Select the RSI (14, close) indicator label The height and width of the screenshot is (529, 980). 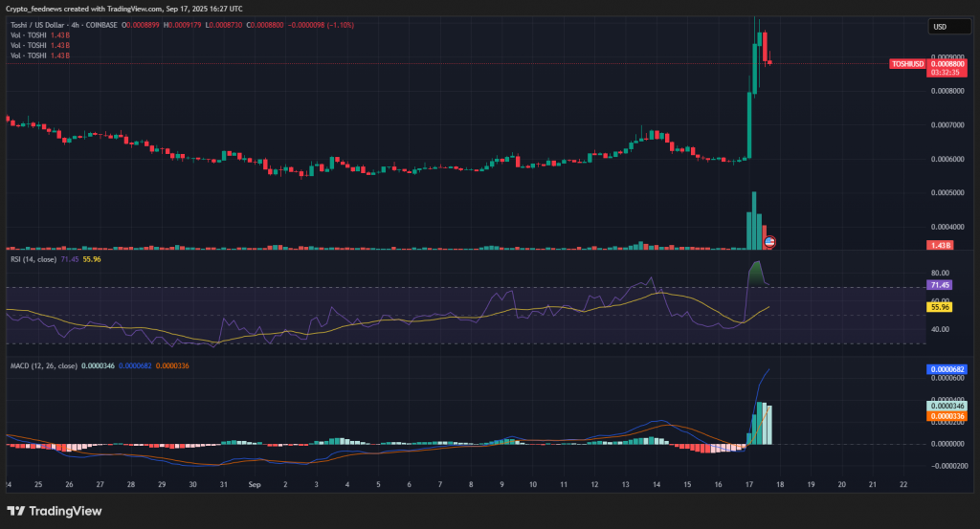pos(33,259)
